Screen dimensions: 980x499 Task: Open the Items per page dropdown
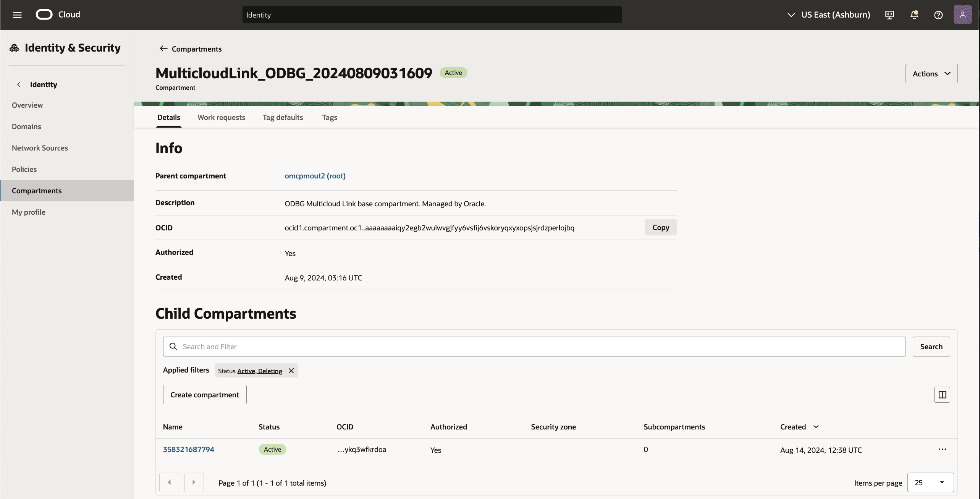930,483
